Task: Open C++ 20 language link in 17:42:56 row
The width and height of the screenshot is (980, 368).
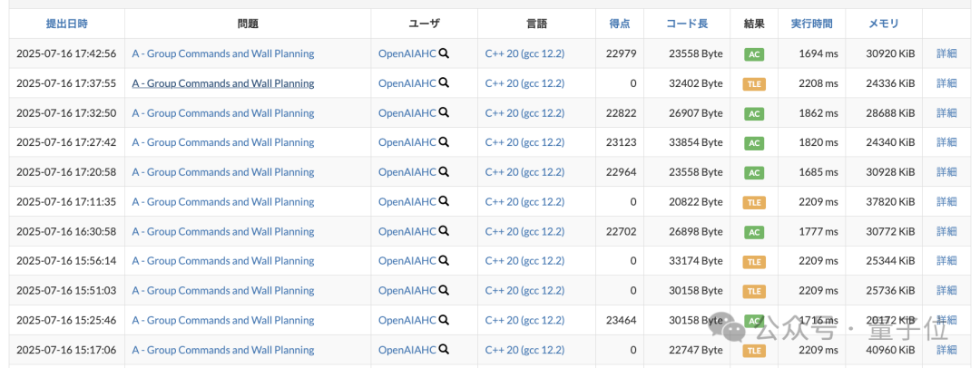Action: (525, 53)
